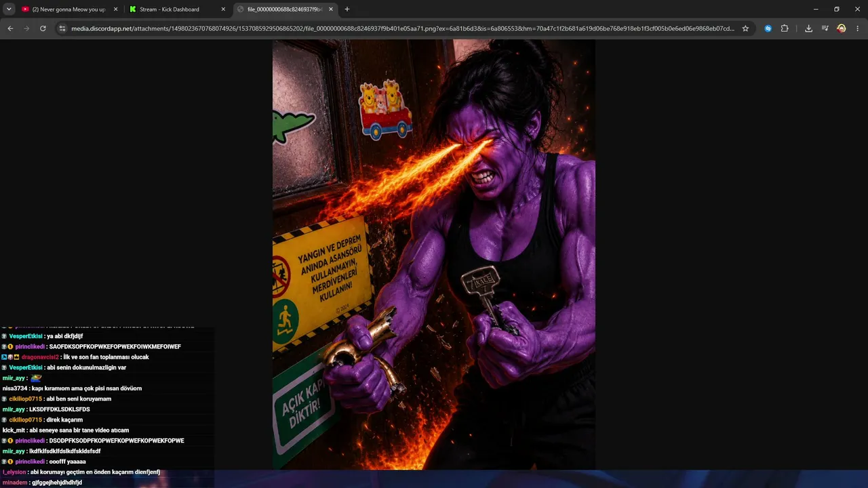Click username nisa3734 in chat

15,389
